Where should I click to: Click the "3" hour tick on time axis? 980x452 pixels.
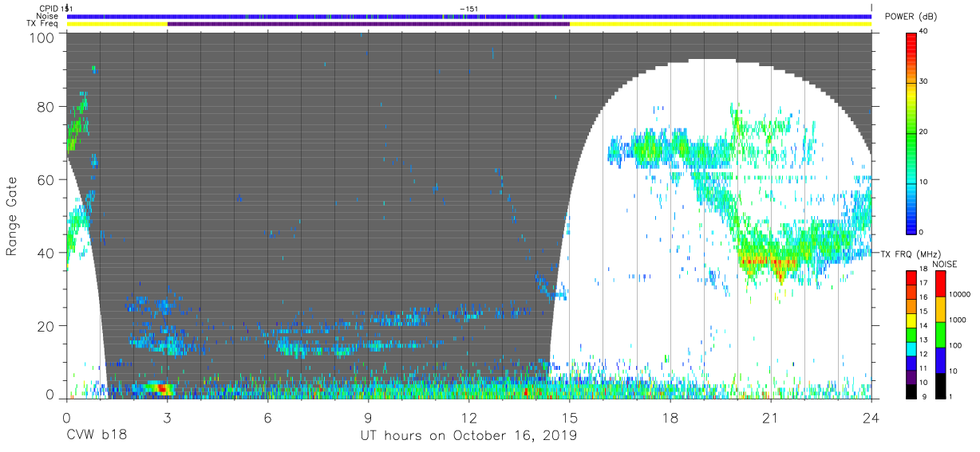tap(167, 417)
